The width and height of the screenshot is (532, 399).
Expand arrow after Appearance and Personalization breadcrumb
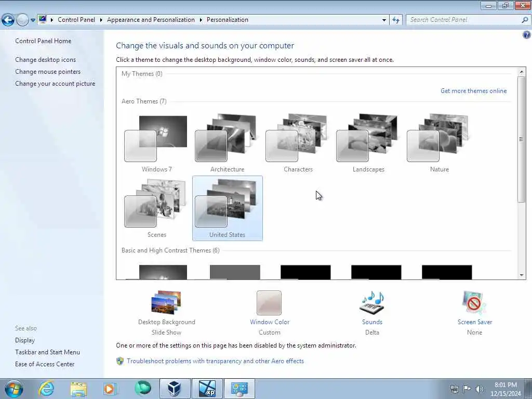tap(201, 20)
